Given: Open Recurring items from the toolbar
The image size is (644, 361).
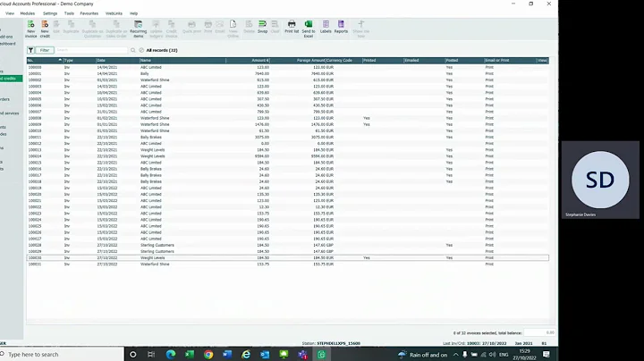Looking at the screenshot, I should [138, 29].
